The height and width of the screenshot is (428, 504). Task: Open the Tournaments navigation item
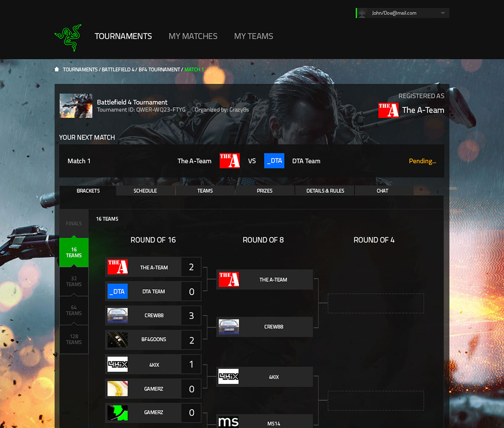pyautogui.click(x=123, y=36)
